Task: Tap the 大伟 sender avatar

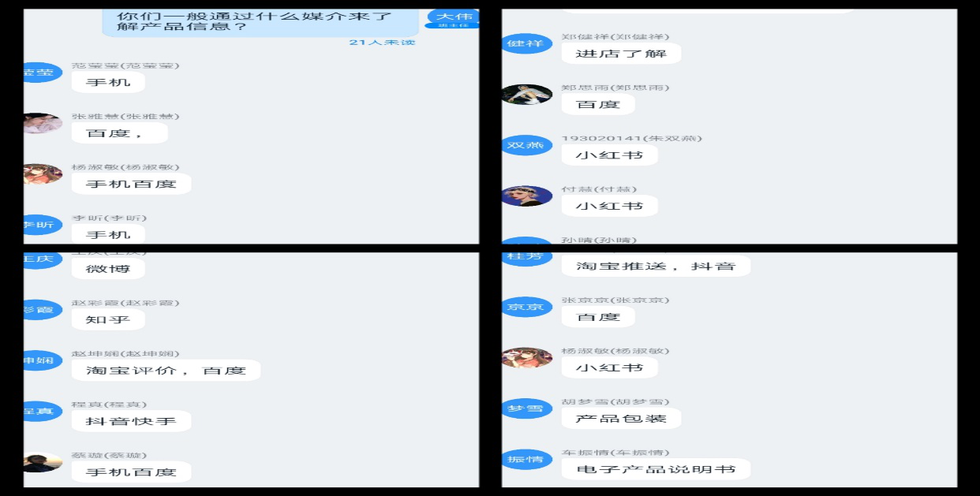Action: tap(453, 19)
